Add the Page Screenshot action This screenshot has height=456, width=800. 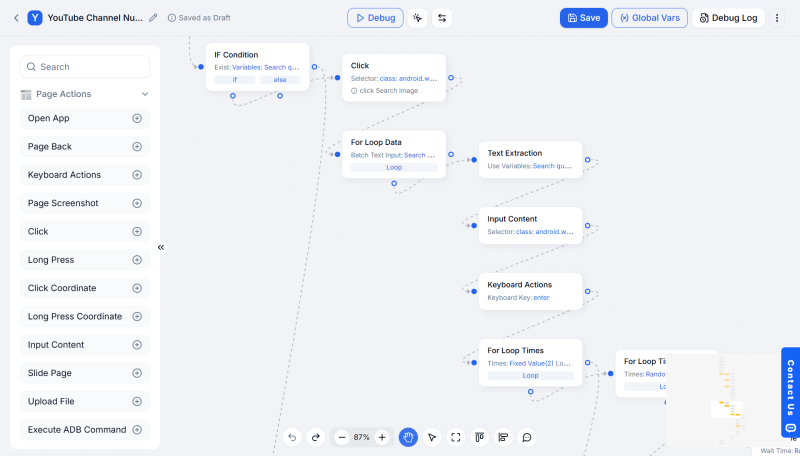click(137, 203)
